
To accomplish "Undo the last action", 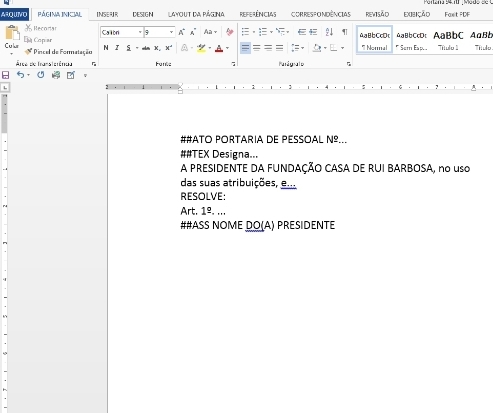I will [x=21, y=75].
